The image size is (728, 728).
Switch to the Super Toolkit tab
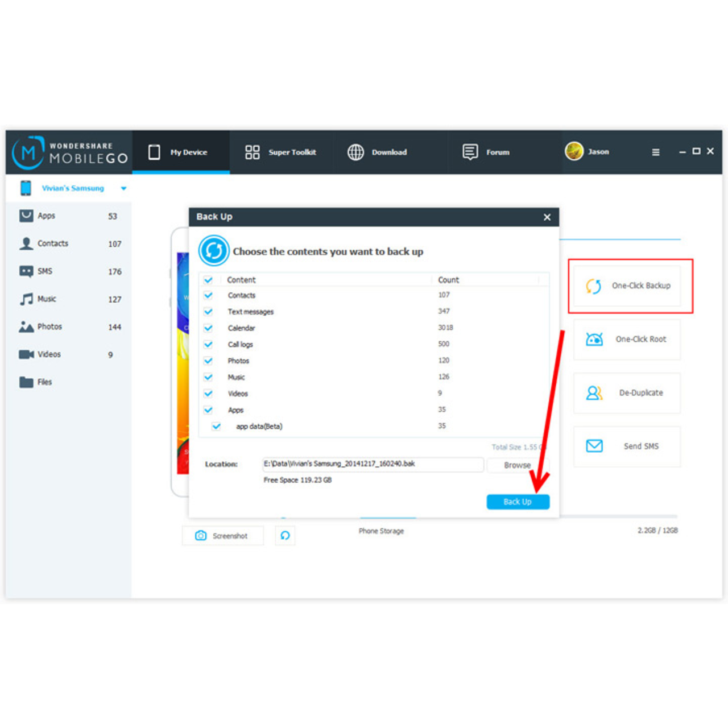tap(280, 152)
